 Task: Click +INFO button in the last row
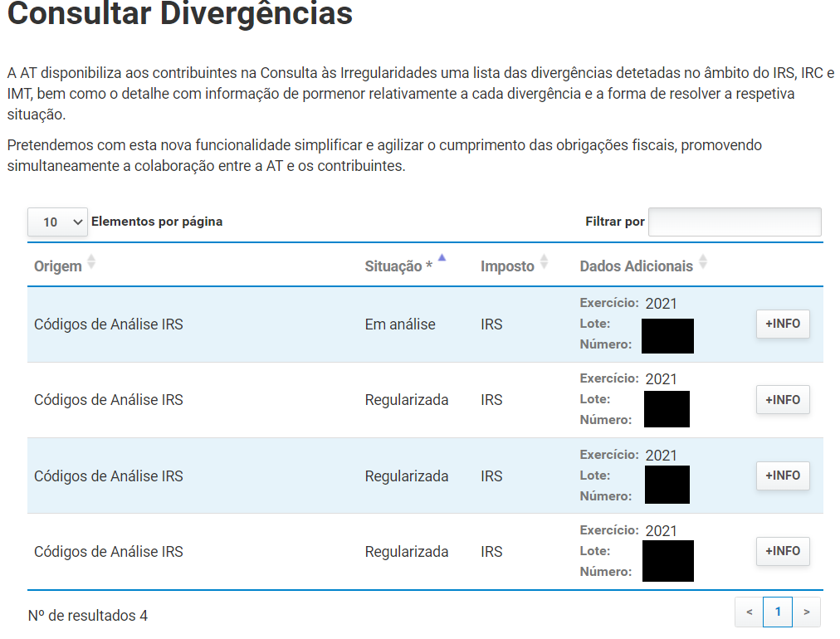click(x=782, y=551)
